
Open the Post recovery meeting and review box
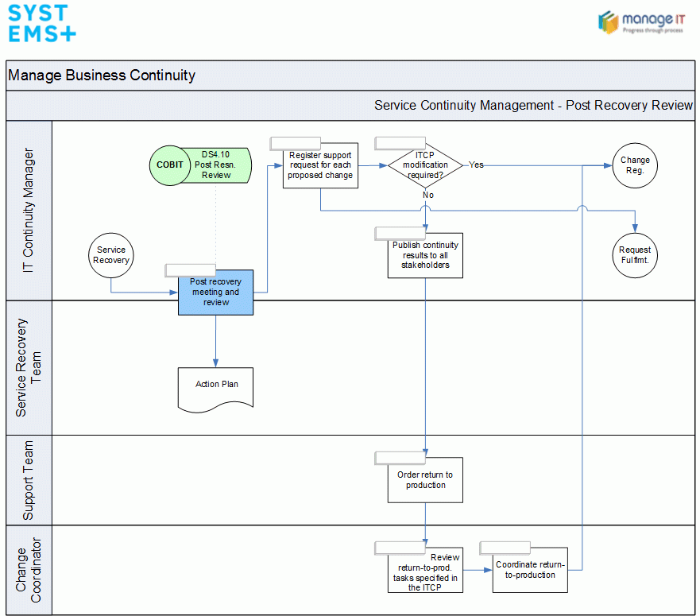(215, 293)
